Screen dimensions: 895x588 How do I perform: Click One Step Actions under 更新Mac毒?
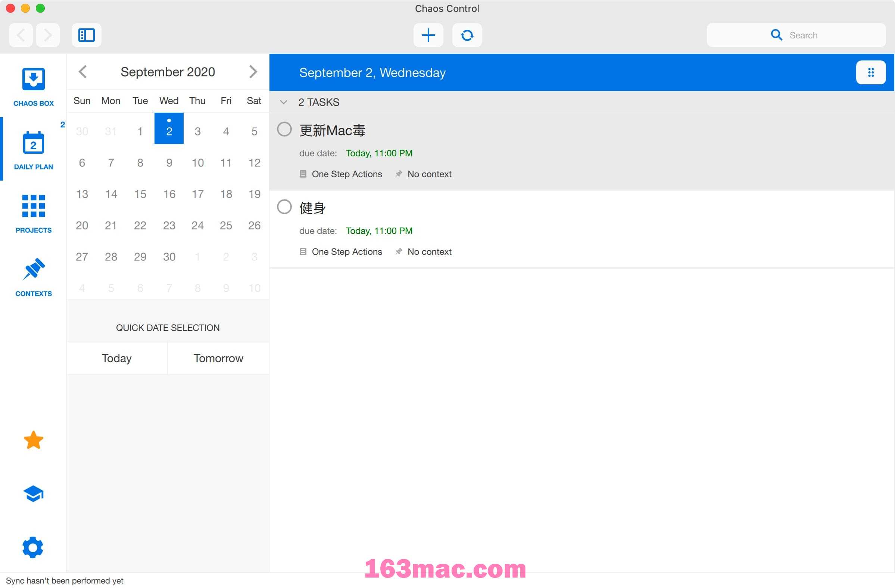(x=347, y=174)
